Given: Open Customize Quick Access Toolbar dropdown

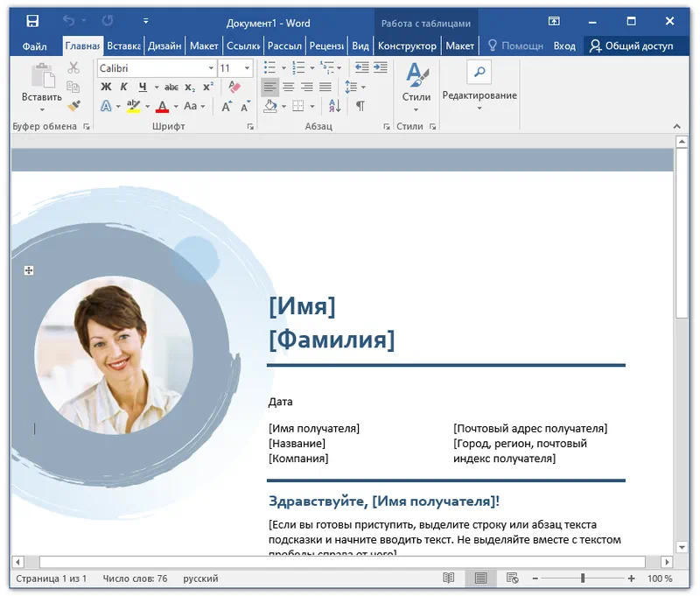Looking at the screenshot, I should pyautogui.click(x=145, y=21).
